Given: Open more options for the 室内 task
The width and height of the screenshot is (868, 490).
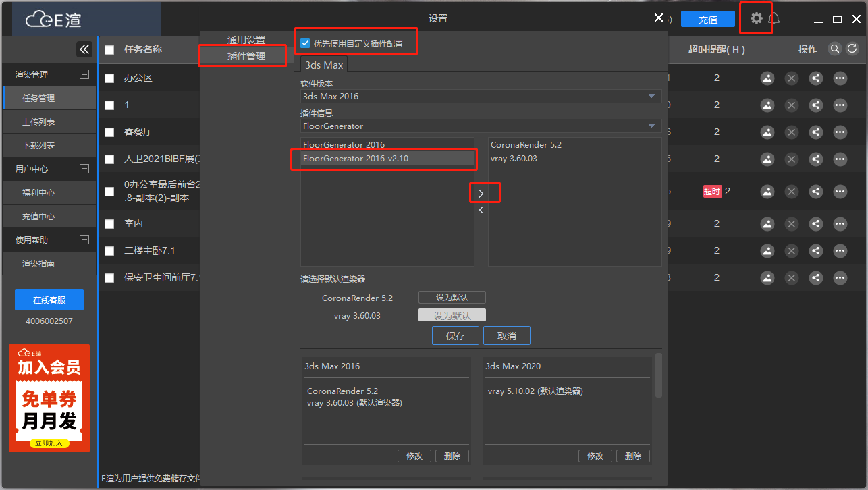Looking at the screenshot, I should point(840,224).
